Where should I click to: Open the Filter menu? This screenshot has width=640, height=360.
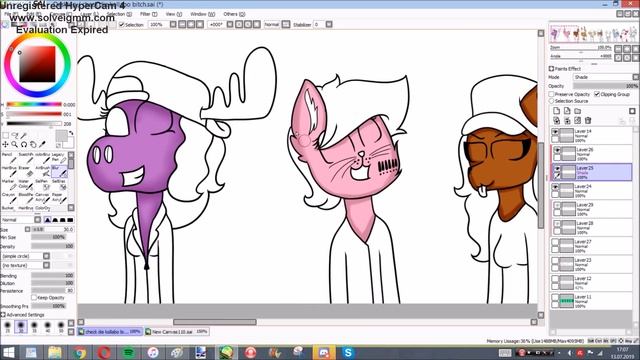click(149, 14)
